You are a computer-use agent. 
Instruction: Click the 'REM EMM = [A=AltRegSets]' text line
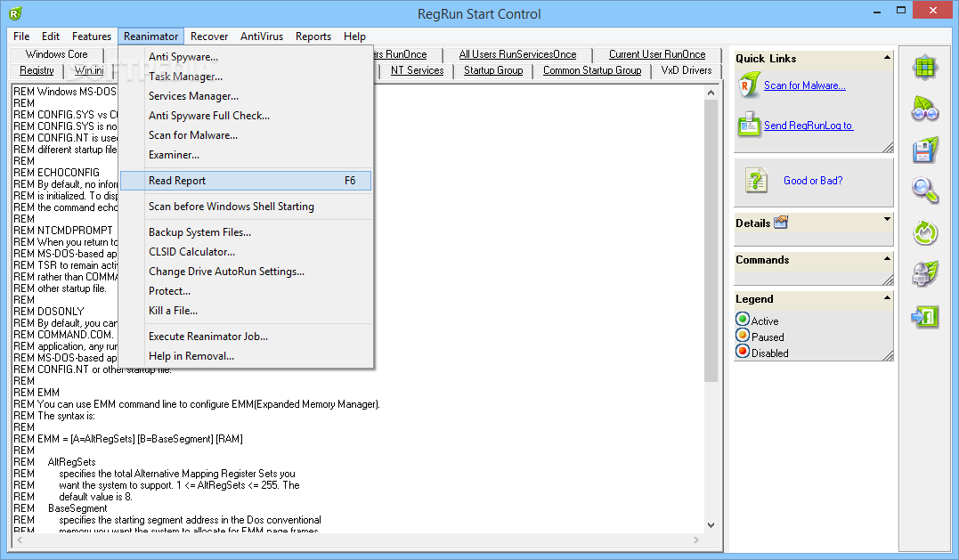(128, 439)
